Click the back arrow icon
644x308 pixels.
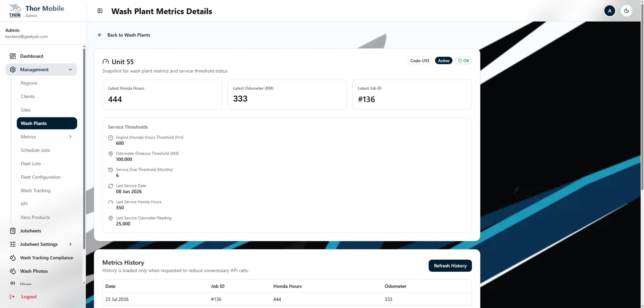click(100, 35)
